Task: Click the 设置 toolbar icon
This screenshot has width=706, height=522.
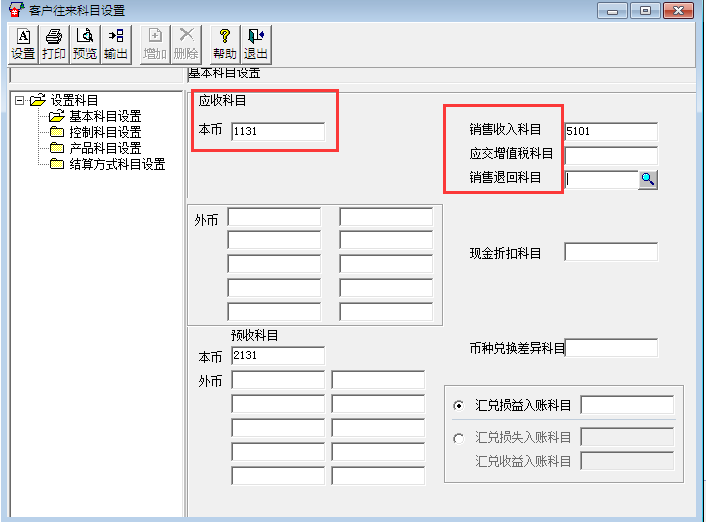Action: pos(22,44)
